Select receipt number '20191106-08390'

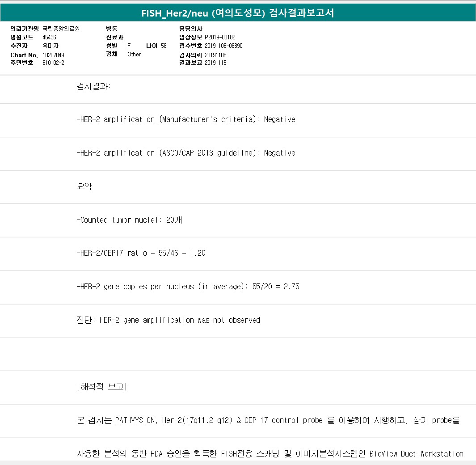[x=223, y=46]
